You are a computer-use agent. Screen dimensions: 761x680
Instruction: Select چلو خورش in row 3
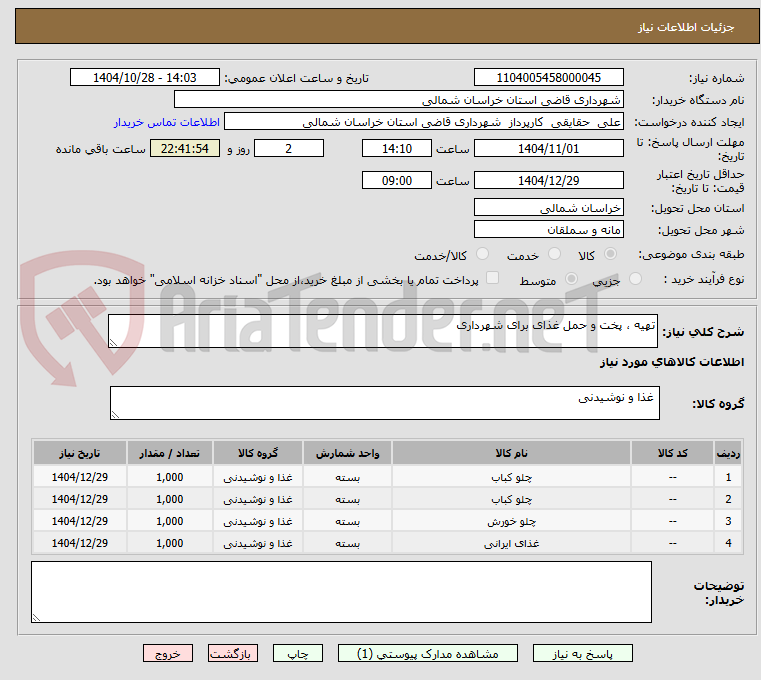[x=511, y=521]
